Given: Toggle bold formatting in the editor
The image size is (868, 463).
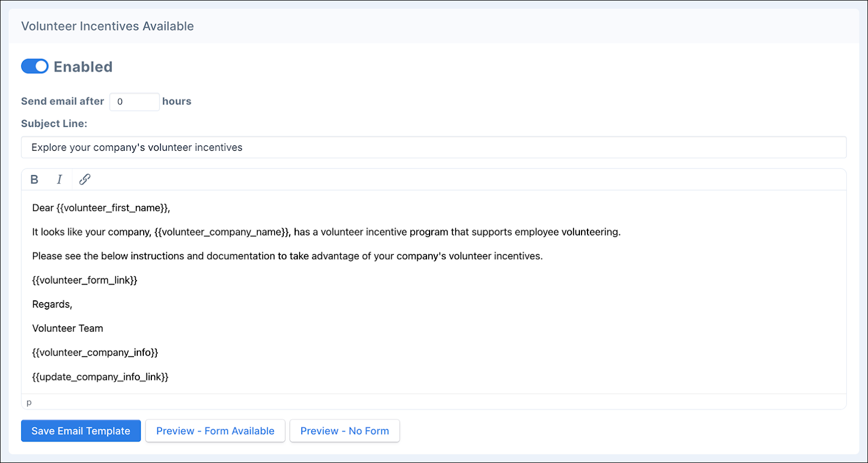Looking at the screenshot, I should coord(34,179).
